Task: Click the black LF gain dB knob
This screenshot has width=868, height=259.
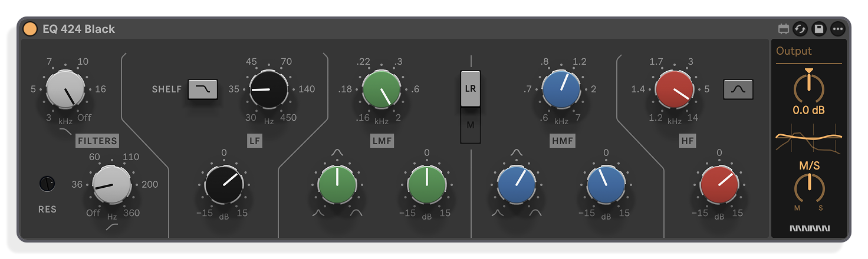Action: point(224,184)
